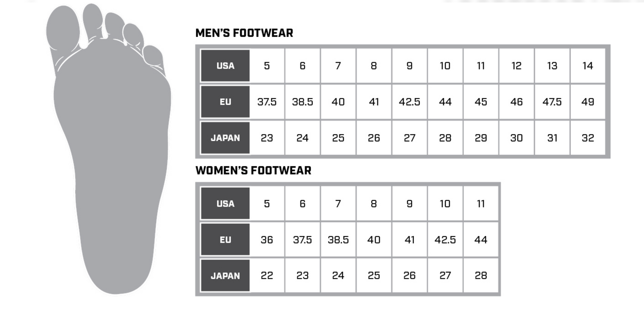Select men's EU size 47.5 cell

[552, 102]
